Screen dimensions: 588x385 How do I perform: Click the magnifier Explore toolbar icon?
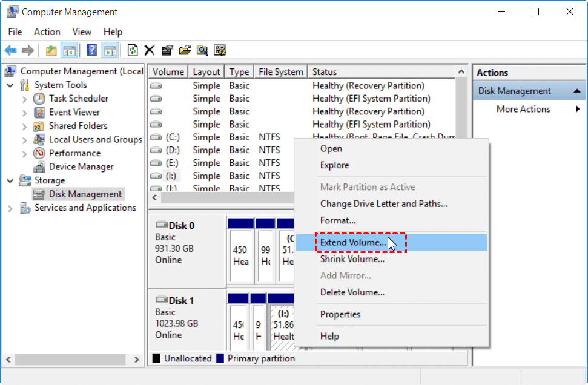point(202,50)
